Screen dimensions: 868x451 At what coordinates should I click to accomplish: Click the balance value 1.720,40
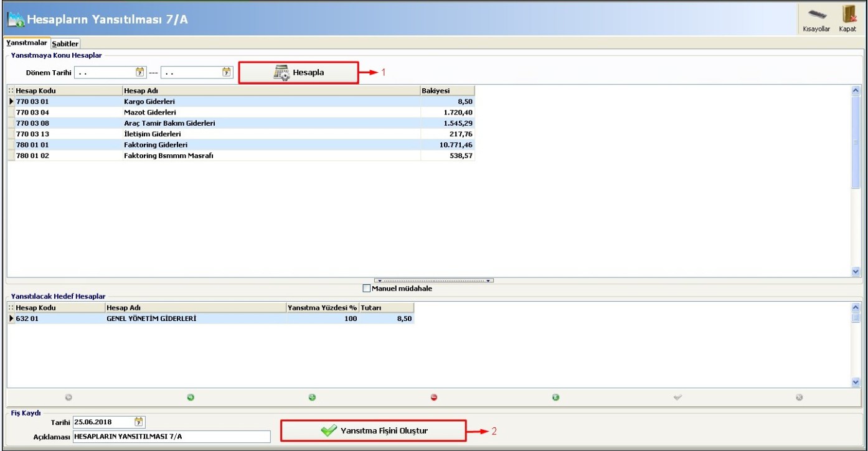(x=458, y=113)
